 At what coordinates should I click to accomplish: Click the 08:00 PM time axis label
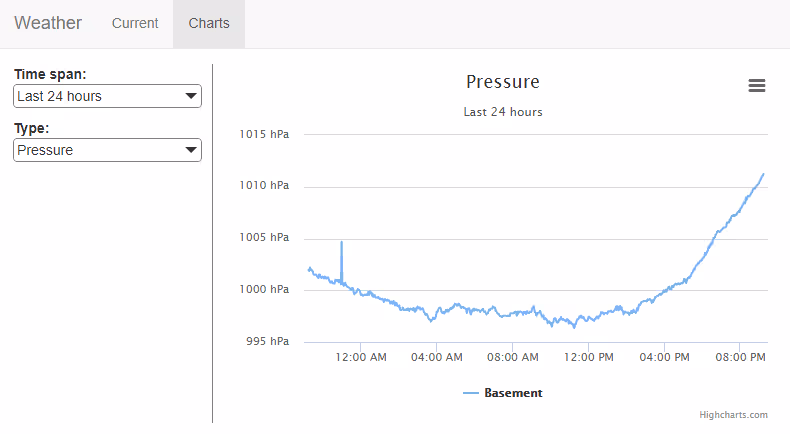[x=741, y=357]
